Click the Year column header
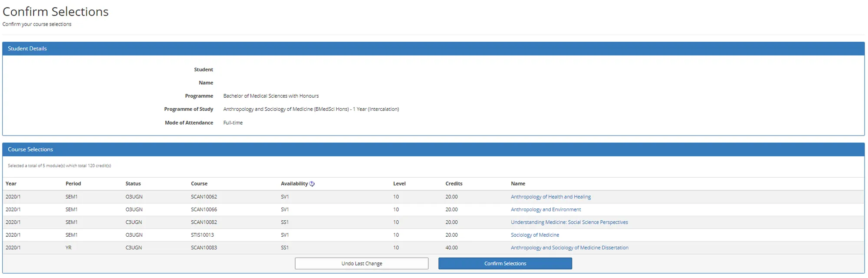The height and width of the screenshot is (278, 868). pos(11,184)
